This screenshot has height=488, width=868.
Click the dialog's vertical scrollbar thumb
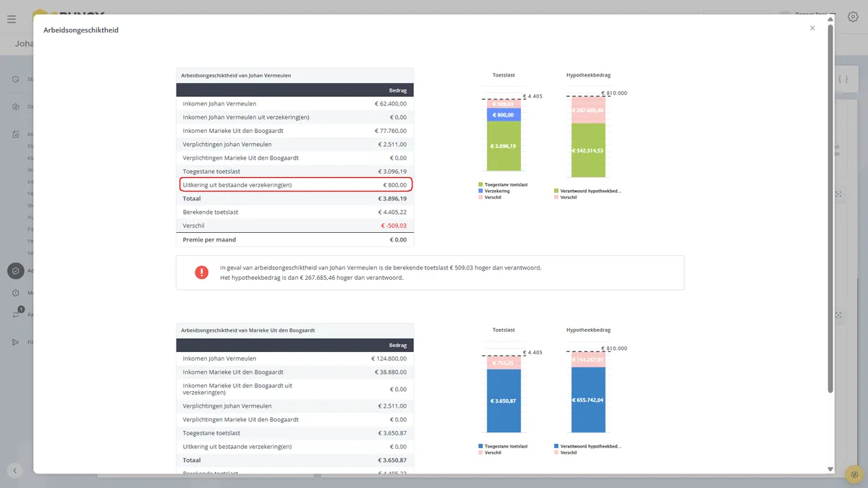(830, 209)
